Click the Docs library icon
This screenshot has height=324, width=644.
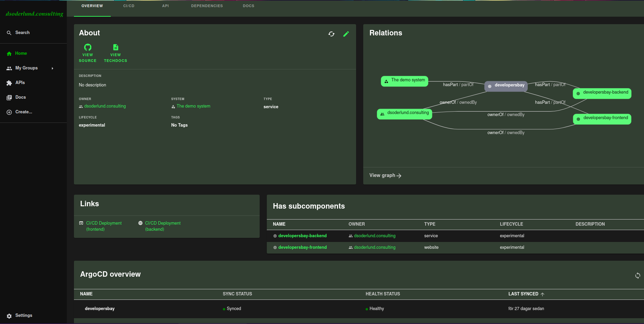(9, 97)
